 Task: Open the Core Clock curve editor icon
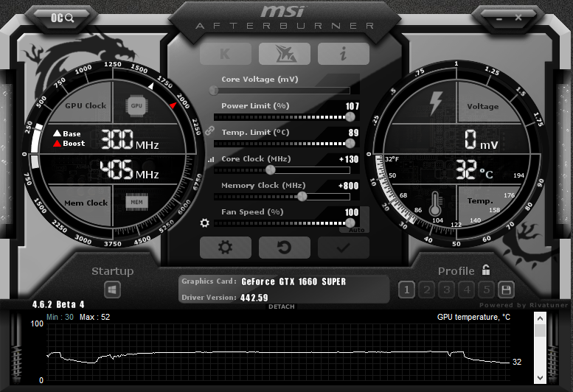pos(210,159)
